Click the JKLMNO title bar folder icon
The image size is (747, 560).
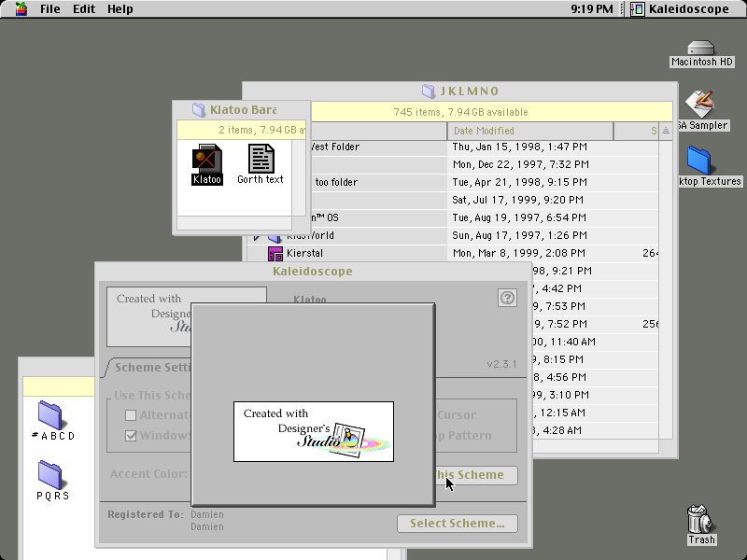429,91
